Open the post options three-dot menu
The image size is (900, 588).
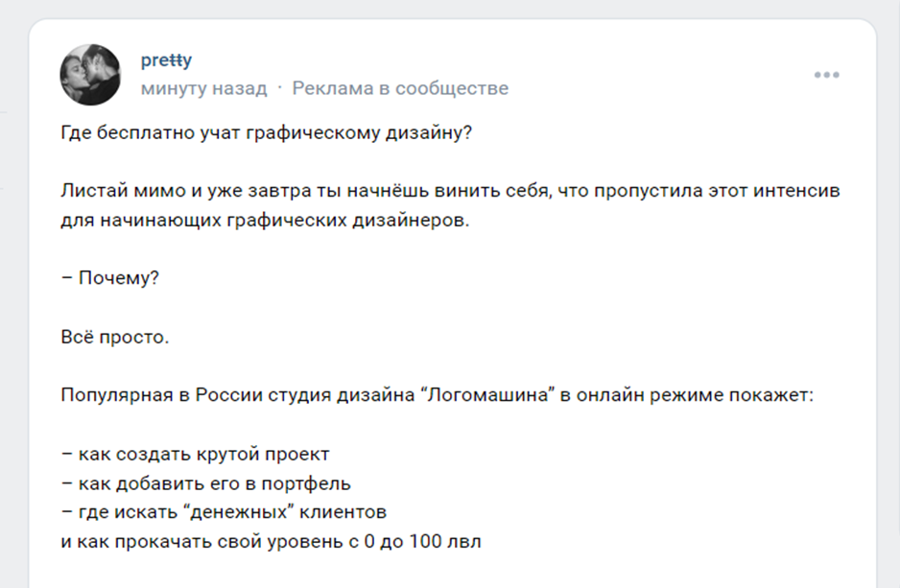pyautogui.click(x=826, y=76)
